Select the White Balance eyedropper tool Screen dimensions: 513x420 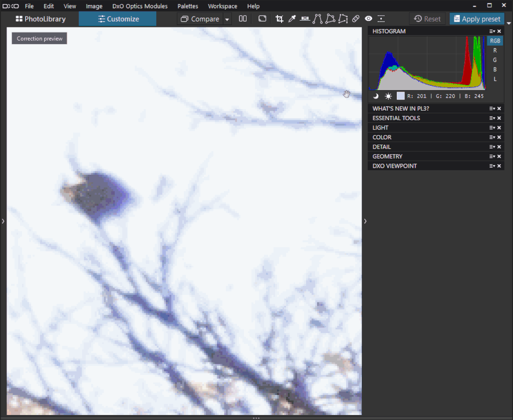pos(292,19)
